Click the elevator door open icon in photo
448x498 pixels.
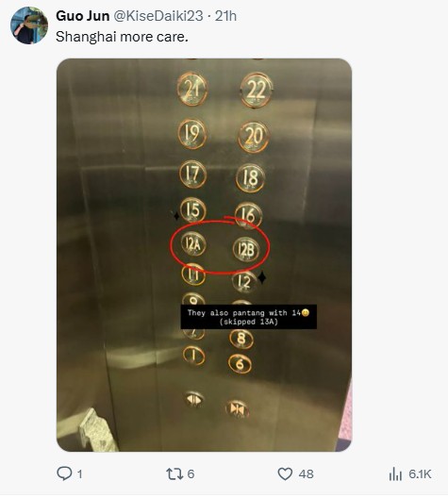tap(193, 399)
